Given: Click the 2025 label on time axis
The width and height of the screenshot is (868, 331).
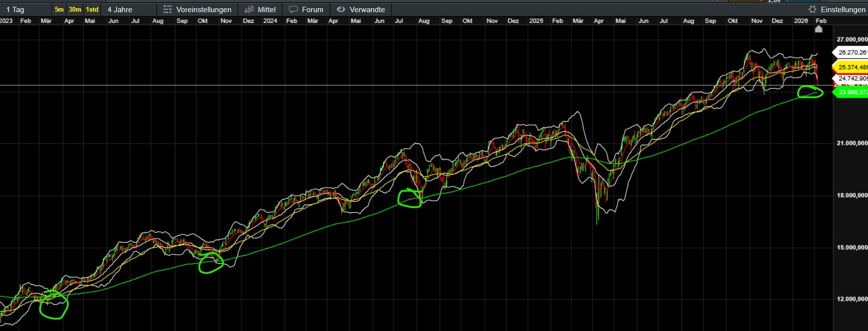Looking at the screenshot, I should click(536, 21).
